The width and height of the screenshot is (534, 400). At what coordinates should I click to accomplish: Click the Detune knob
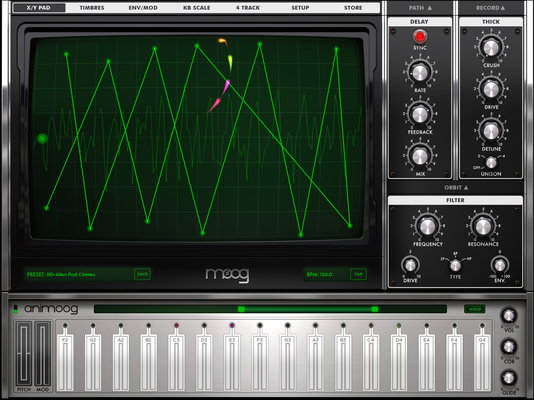pyautogui.click(x=491, y=131)
